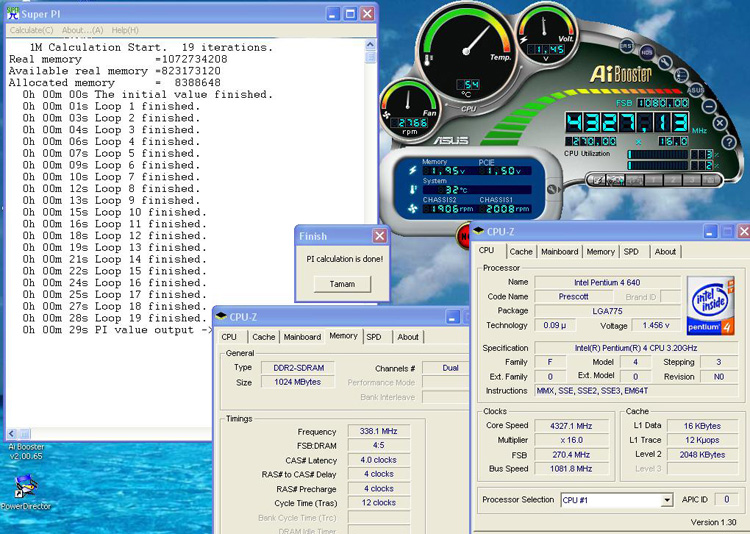Click CAS# Latency value 4.0 clocks

tap(378, 460)
